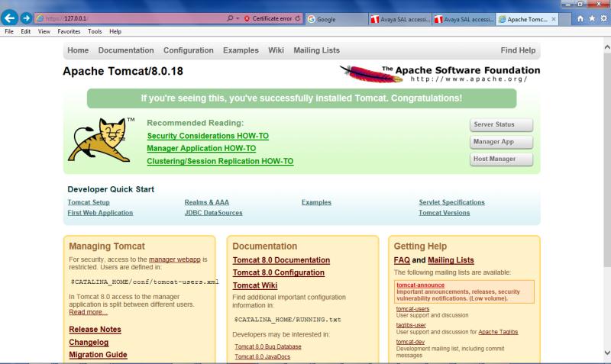This screenshot has width=611, height=364.
Task: Open the browser Home icon
Action: point(580,18)
